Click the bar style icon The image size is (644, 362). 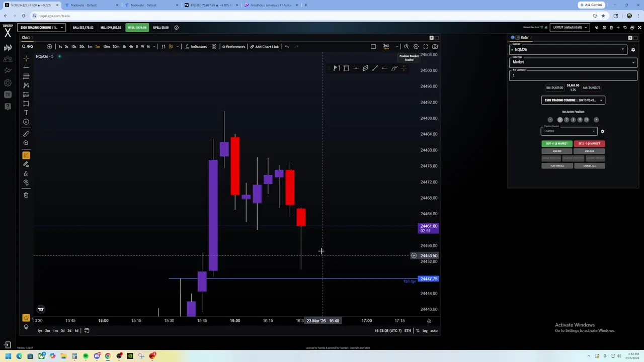(x=163, y=47)
